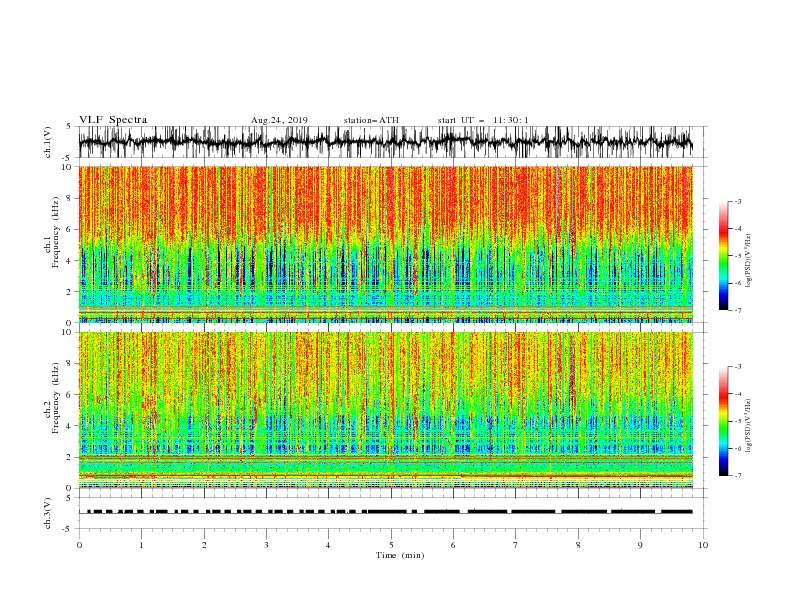Click the "4" tick on the time axis

[328, 545]
